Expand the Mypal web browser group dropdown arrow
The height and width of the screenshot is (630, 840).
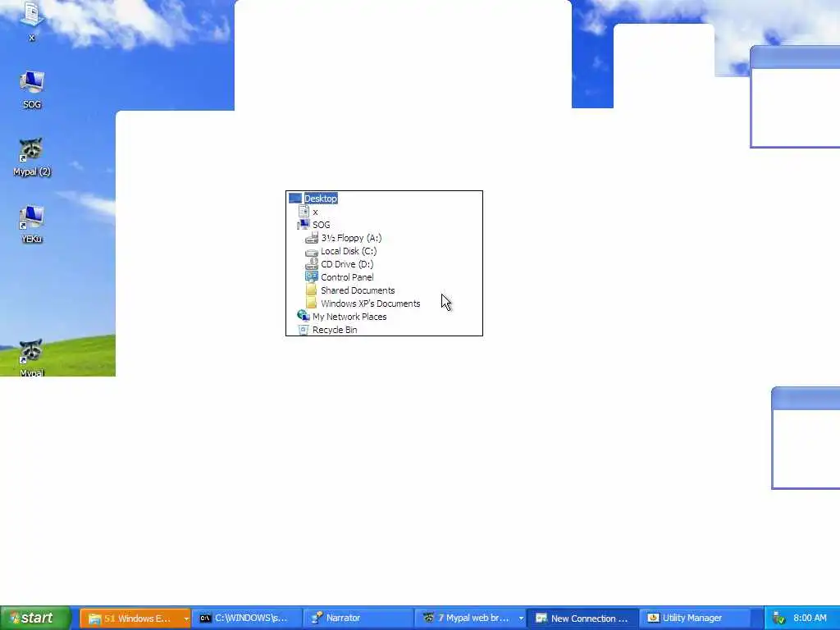coord(521,619)
